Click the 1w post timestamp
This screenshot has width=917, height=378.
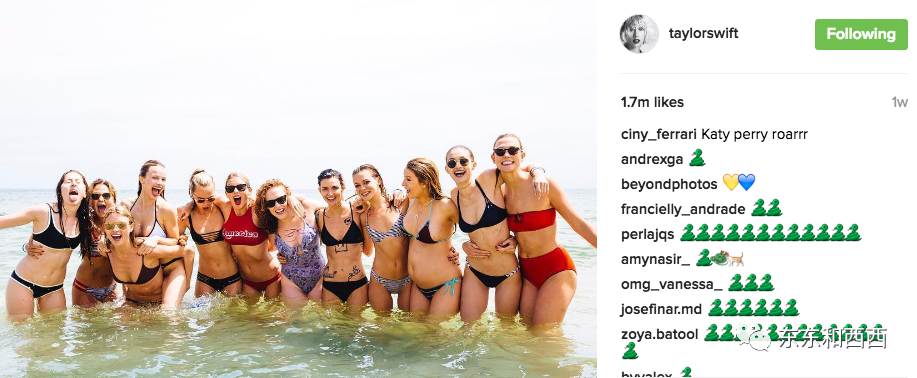tap(899, 102)
